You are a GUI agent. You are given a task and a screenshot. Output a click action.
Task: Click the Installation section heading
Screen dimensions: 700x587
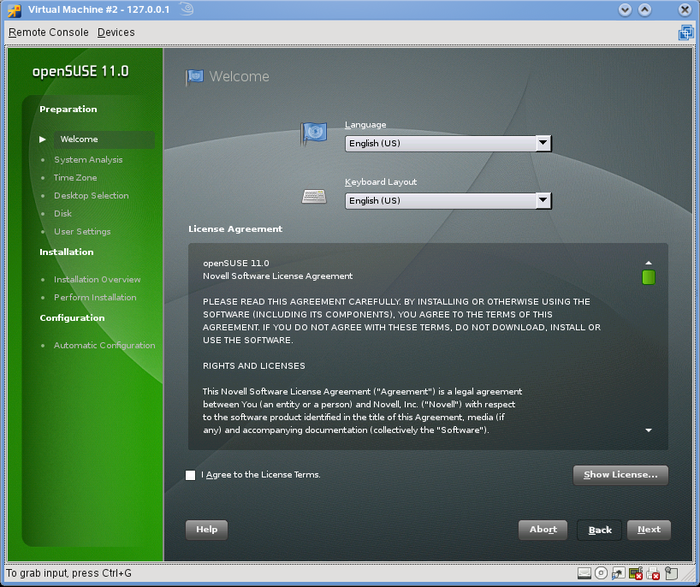[67, 252]
